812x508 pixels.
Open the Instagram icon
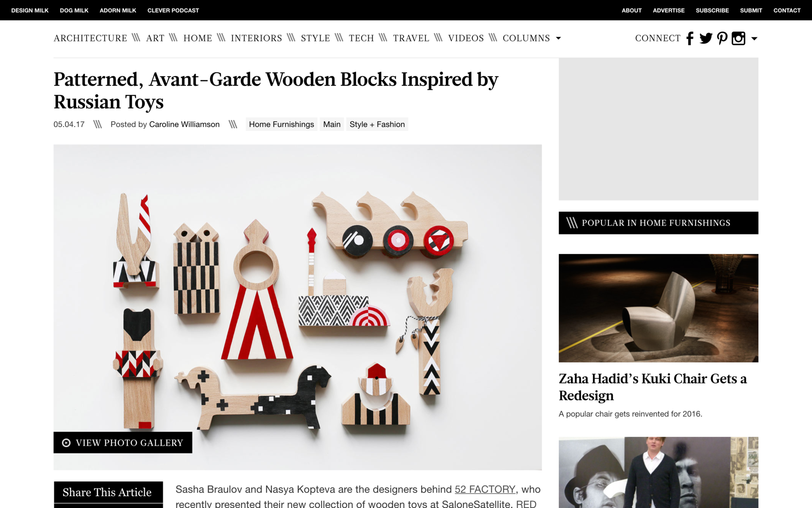pyautogui.click(x=738, y=39)
